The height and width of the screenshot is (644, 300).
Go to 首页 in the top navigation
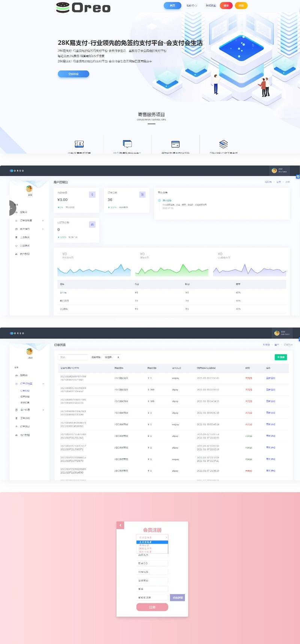coord(172,6)
